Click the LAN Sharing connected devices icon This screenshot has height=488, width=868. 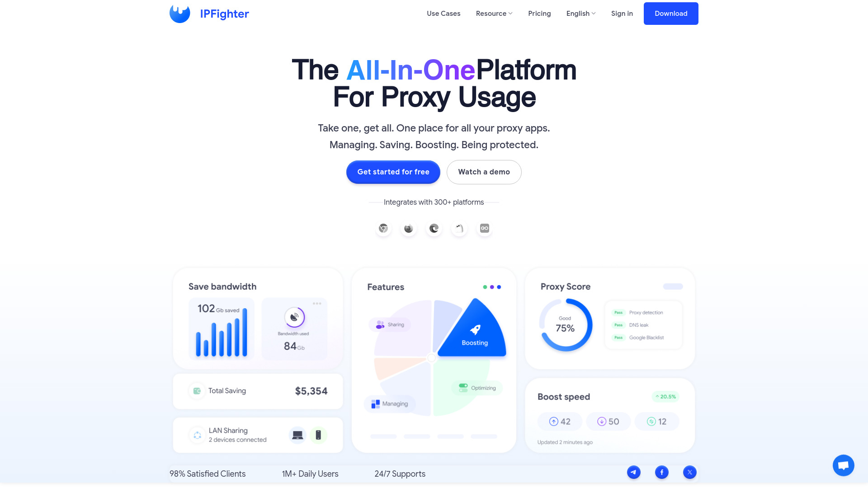pos(298,434)
